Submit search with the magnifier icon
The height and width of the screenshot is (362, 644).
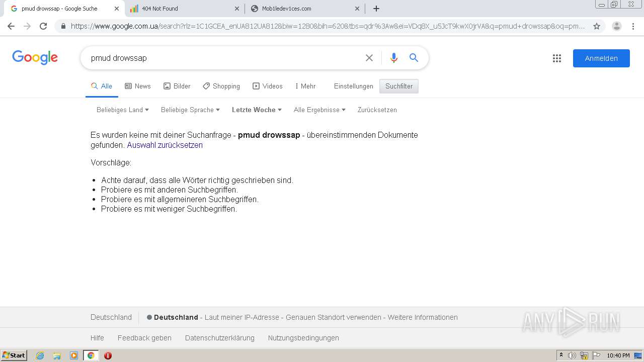click(414, 58)
